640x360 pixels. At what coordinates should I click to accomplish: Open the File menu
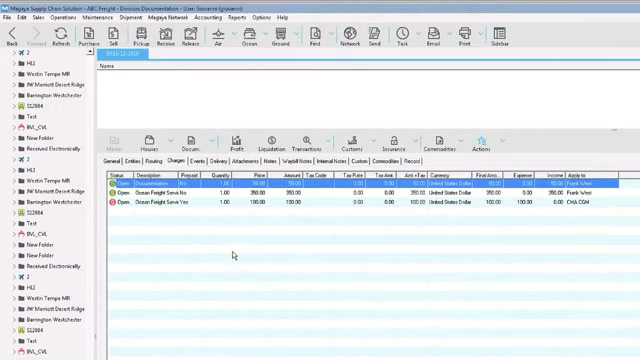(x=7, y=18)
